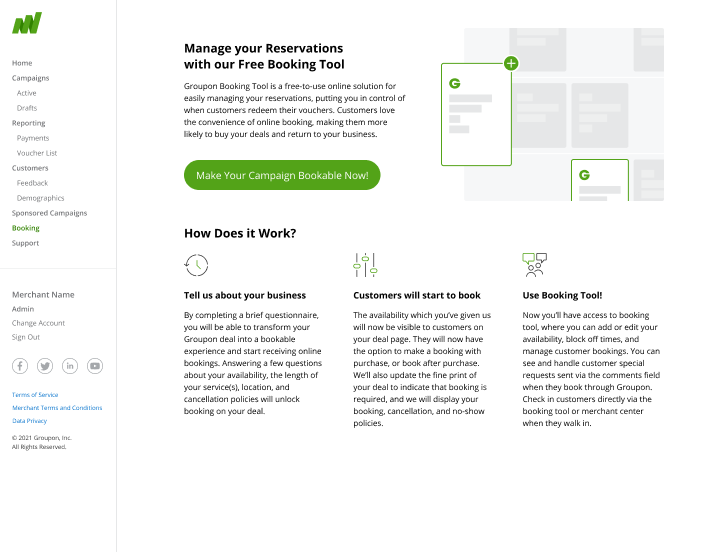
Task: Select Active campaigns
Action: pos(27,93)
